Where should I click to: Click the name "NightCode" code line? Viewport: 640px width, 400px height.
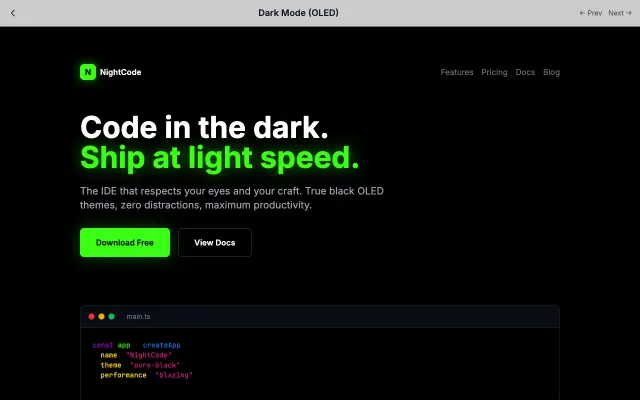pos(136,355)
